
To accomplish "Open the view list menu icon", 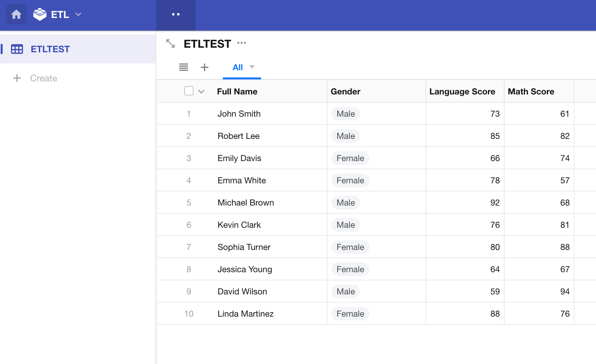I will coord(184,67).
